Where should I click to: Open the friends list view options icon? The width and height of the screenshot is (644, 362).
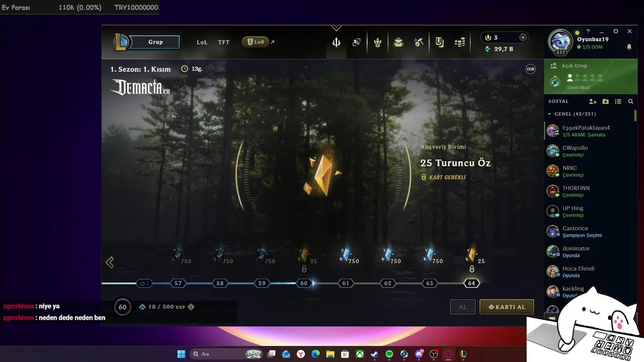pyautogui.click(x=618, y=102)
